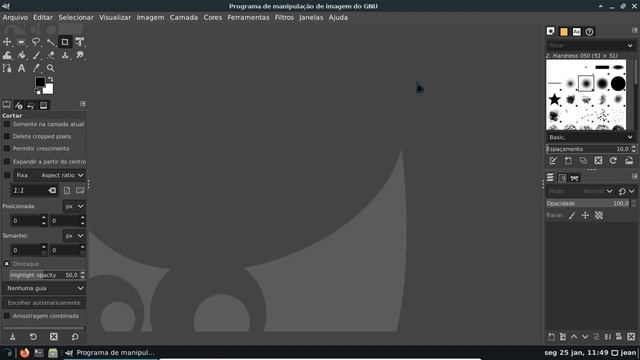This screenshot has height=360, width=640.
Task: Select the Paintbrush tool
Action: tap(36, 55)
